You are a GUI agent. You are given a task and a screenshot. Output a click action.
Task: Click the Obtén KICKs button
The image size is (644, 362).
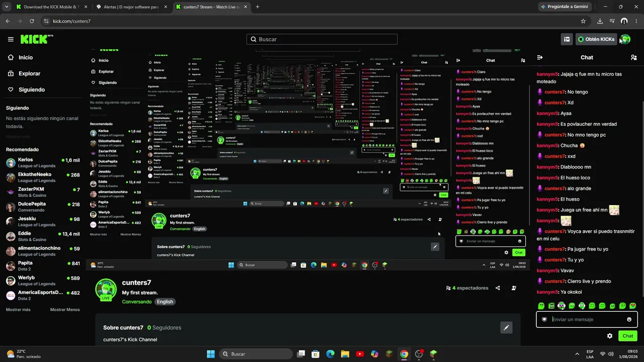pyautogui.click(x=596, y=39)
